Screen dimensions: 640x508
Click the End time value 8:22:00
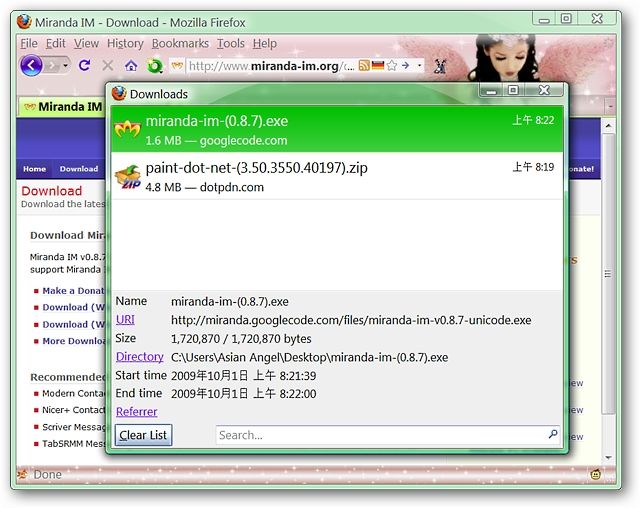click(x=243, y=394)
